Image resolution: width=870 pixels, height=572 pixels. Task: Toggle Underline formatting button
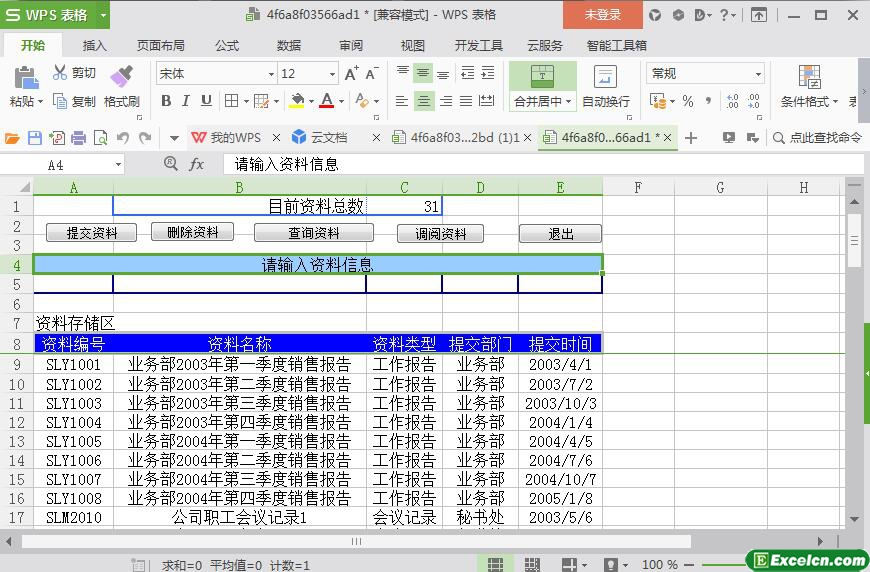pyautogui.click(x=206, y=101)
